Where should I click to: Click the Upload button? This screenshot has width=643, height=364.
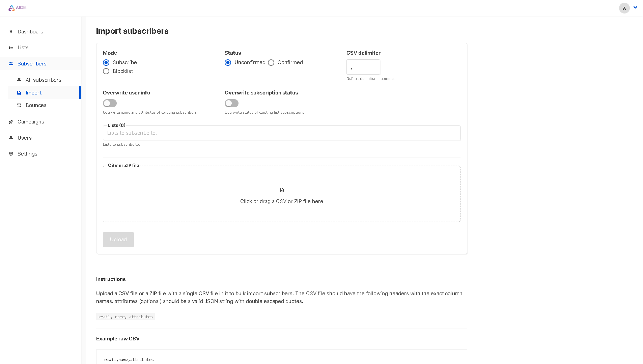click(x=118, y=240)
